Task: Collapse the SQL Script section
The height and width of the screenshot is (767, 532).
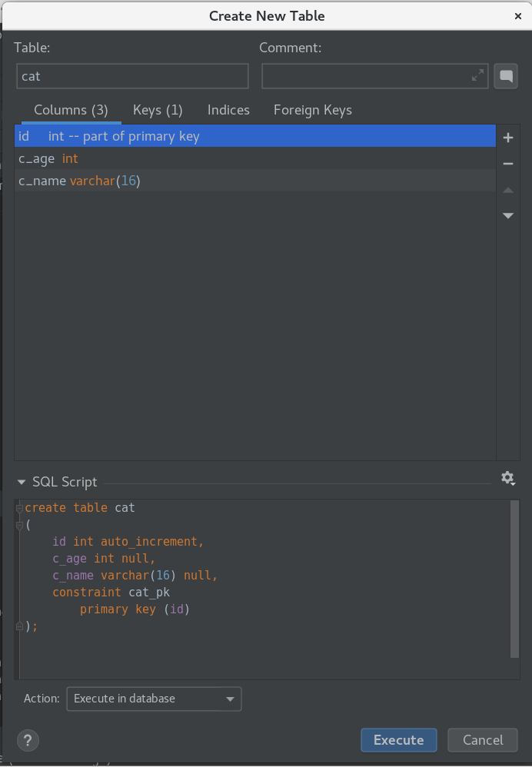Action: tap(21, 483)
